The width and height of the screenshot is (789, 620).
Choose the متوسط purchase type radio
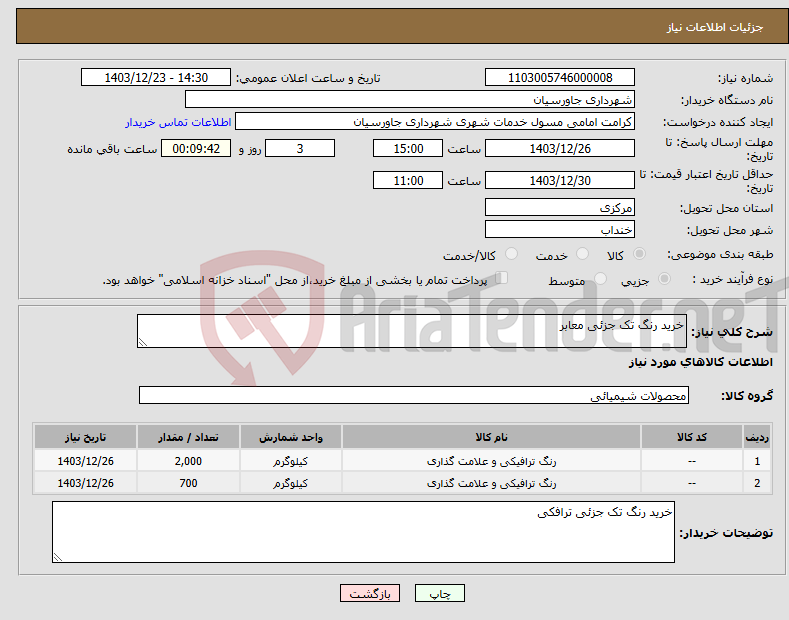click(600, 278)
